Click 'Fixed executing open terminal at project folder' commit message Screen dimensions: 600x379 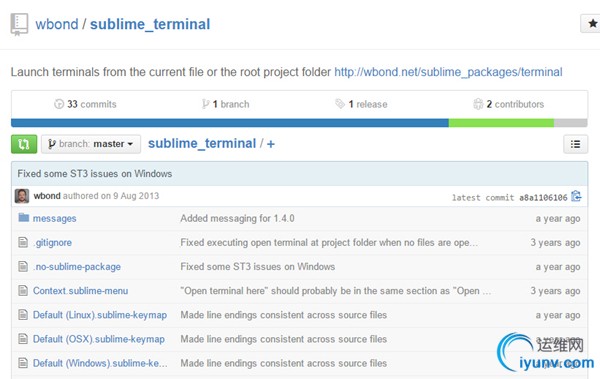[329, 243]
